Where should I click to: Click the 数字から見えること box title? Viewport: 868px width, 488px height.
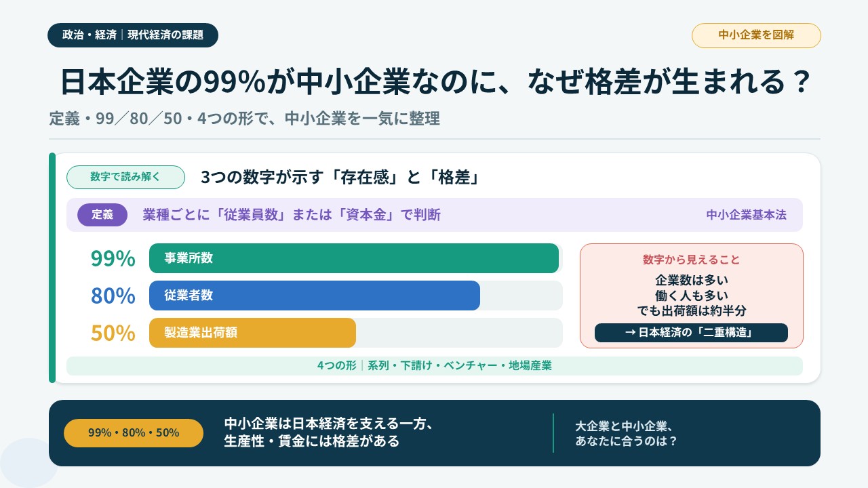coord(691,260)
